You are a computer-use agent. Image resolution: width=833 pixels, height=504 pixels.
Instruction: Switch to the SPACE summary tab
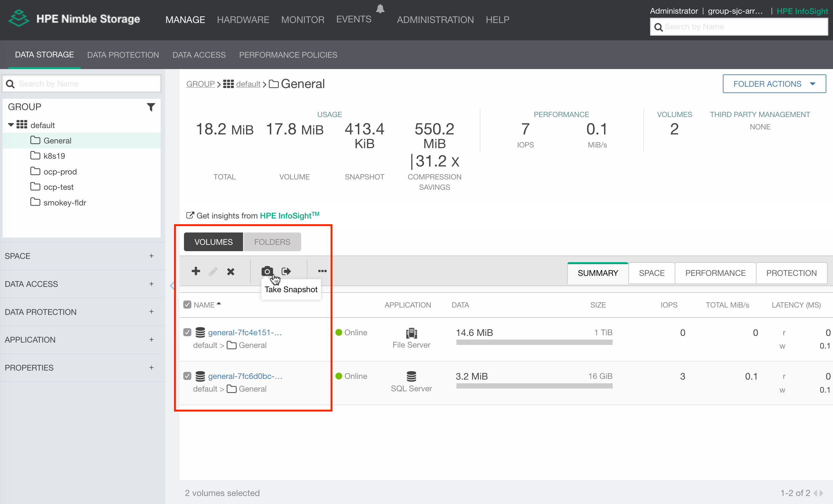[651, 273]
